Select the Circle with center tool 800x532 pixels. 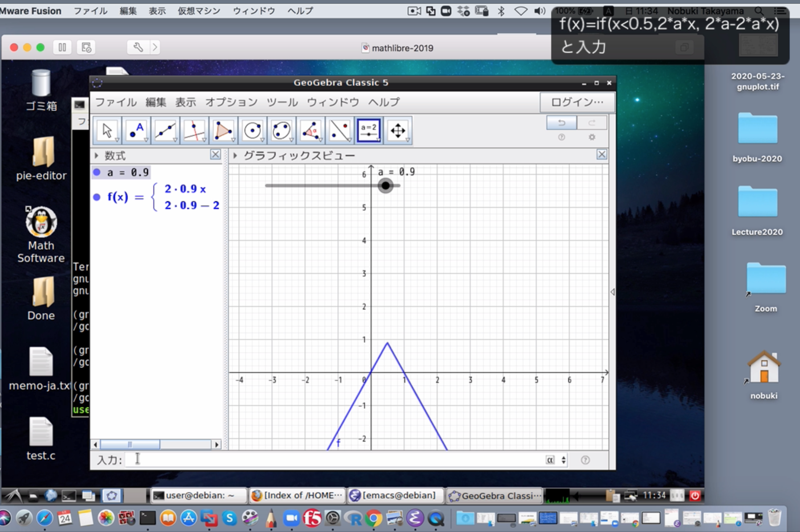[252, 131]
